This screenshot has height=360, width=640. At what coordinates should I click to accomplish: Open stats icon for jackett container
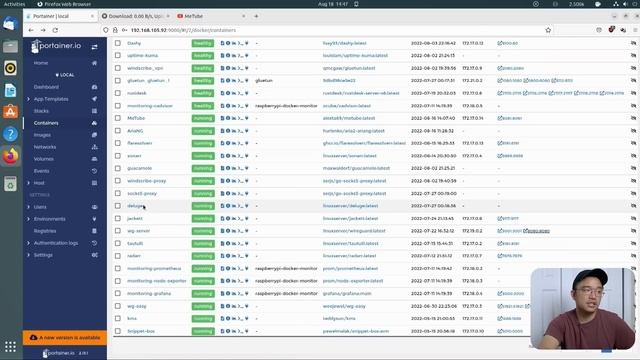click(x=234, y=218)
